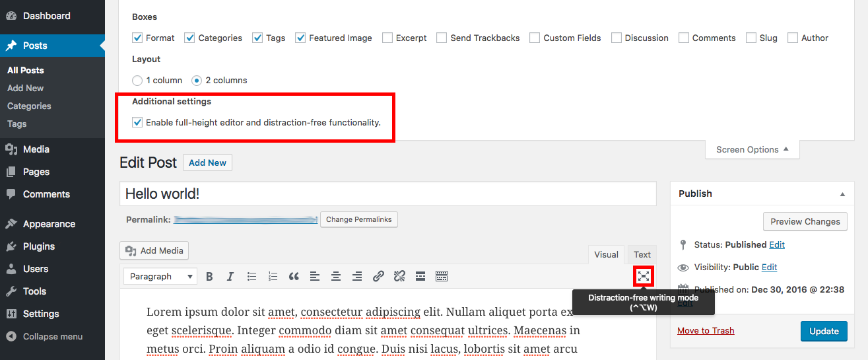Uncheck the Tags box checkbox
This screenshot has height=360, width=868.
257,38
